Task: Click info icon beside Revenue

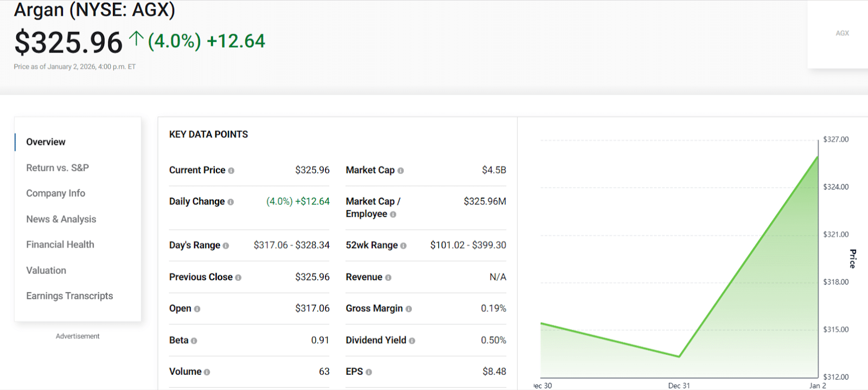Action: coord(388,278)
